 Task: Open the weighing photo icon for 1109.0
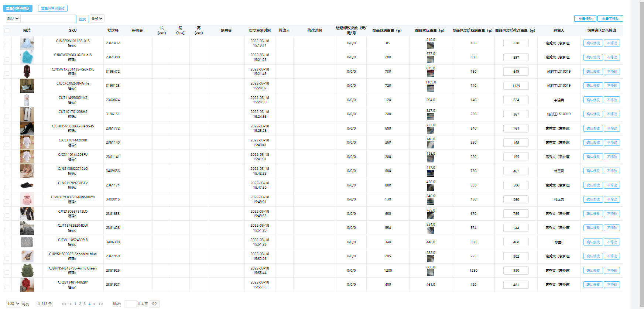tap(431, 88)
